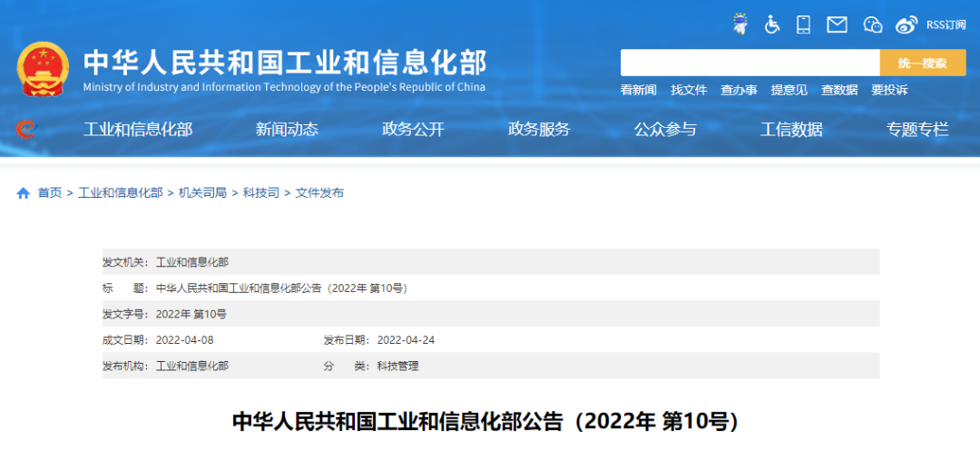The height and width of the screenshot is (469, 980).
Task: Click the envelope mail icon
Action: pos(837,24)
